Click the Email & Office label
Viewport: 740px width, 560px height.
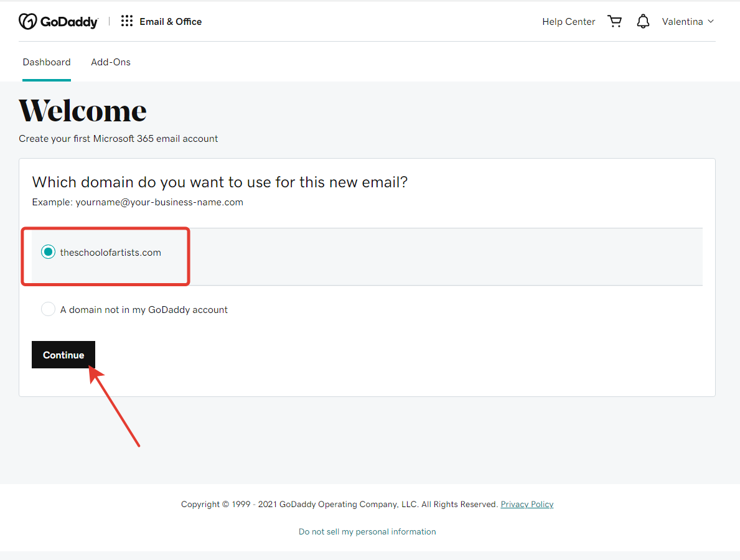coord(171,22)
